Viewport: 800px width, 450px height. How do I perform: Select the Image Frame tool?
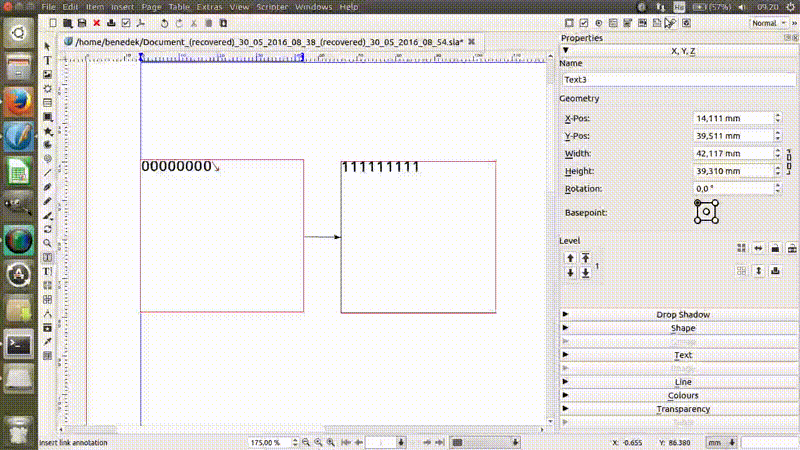coord(48,74)
